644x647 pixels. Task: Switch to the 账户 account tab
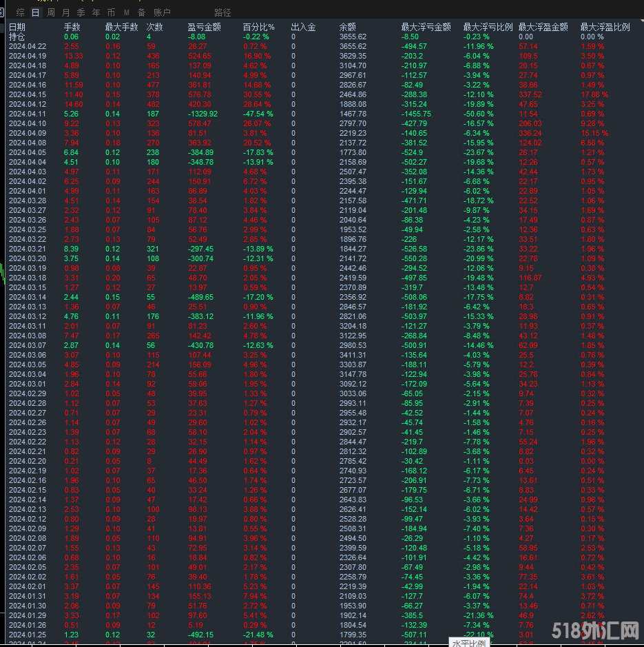(x=162, y=12)
